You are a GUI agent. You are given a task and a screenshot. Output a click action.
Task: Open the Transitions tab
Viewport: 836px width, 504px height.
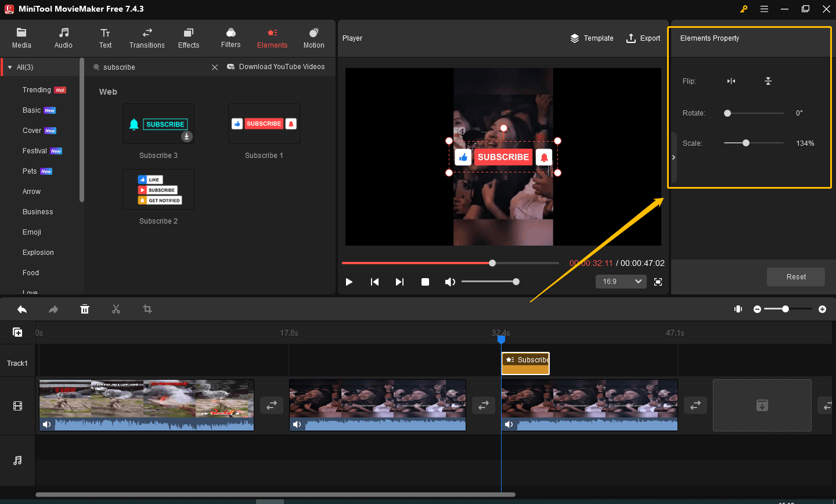click(147, 38)
